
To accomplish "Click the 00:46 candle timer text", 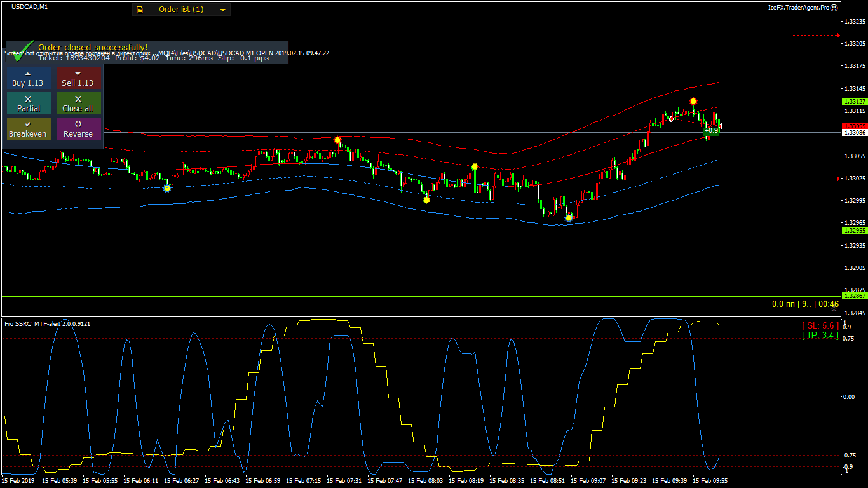I will 829,304.
